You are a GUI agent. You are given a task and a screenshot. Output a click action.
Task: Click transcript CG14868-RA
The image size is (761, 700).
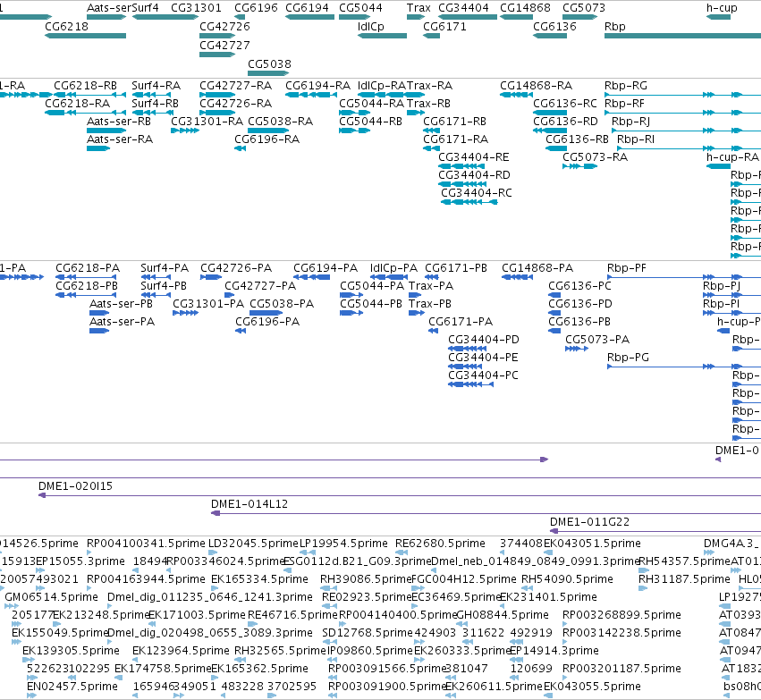(516, 95)
